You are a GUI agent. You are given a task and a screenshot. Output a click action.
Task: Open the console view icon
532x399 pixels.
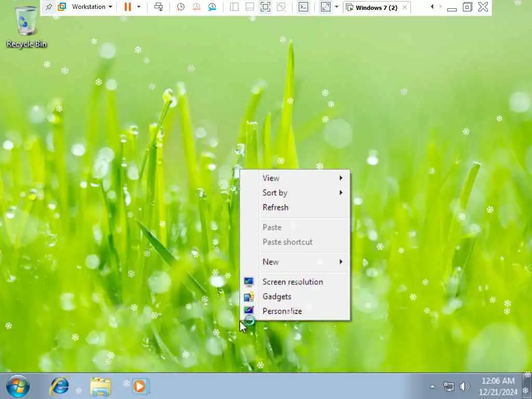(303, 7)
